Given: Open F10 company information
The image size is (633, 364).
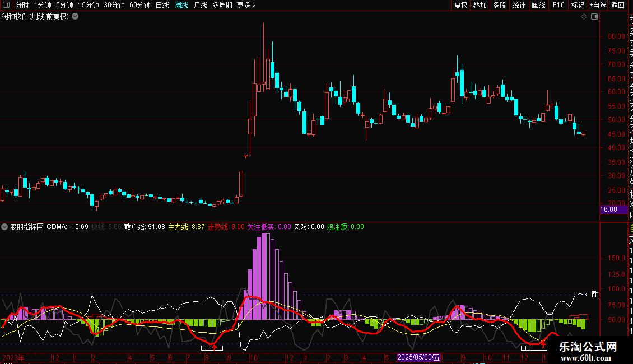Looking at the screenshot, I should pyautogui.click(x=558, y=5).
